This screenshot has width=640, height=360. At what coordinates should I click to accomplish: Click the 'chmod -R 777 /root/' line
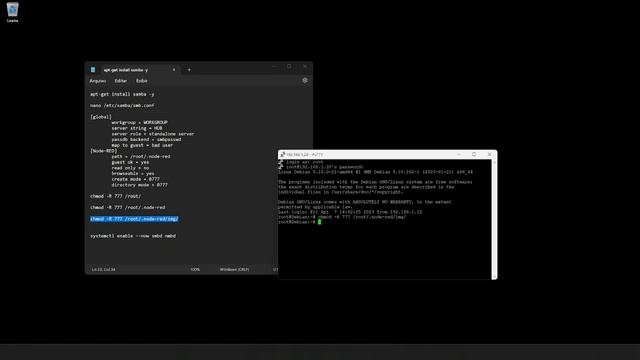tap(116, 196)
